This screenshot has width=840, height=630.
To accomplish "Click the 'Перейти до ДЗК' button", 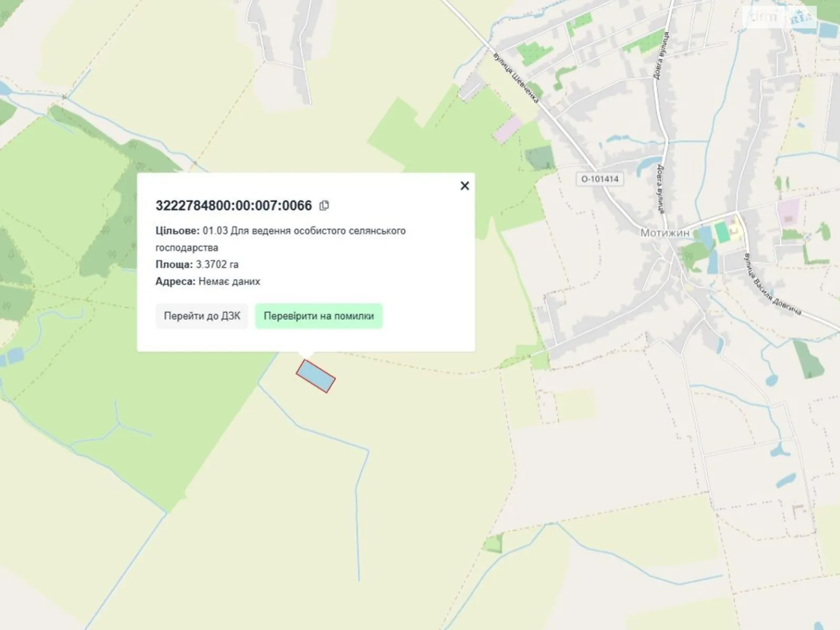I will point(202,316).
